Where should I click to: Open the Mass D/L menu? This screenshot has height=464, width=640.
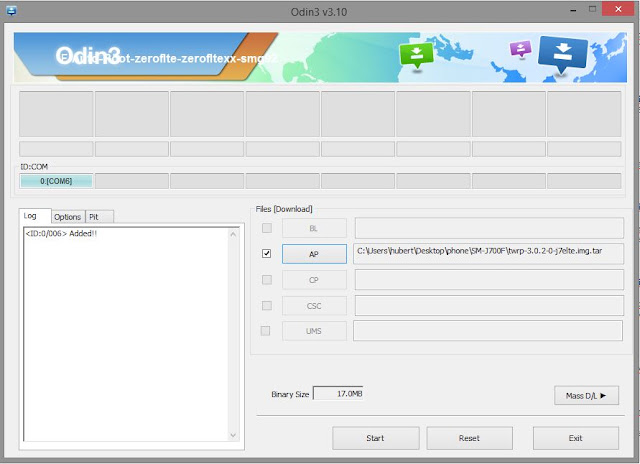click(x=586, y=395)
